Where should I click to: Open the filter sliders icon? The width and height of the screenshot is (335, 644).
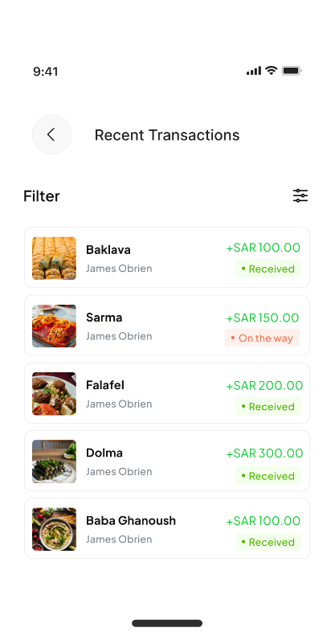(x=300, y=195)
